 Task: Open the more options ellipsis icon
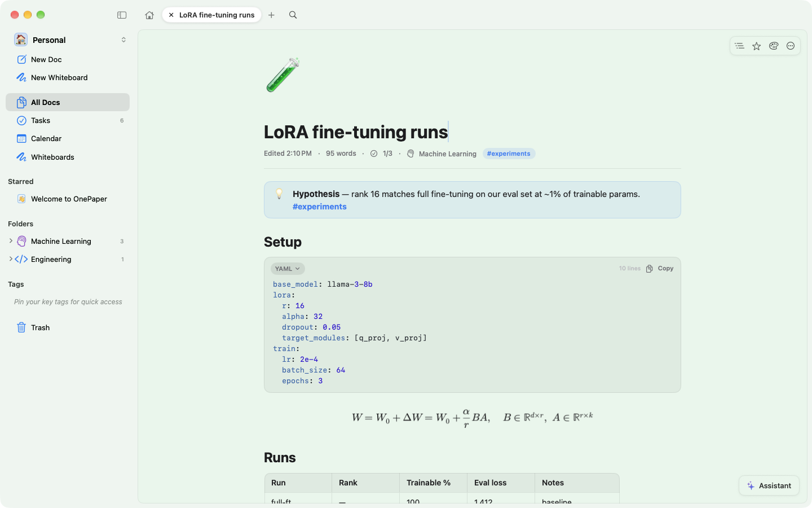point(791,46)
